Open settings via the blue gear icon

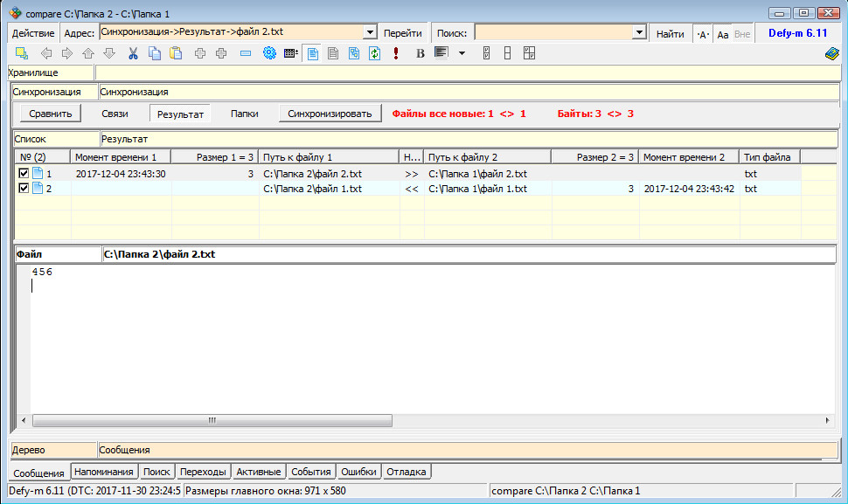[269, 53]
